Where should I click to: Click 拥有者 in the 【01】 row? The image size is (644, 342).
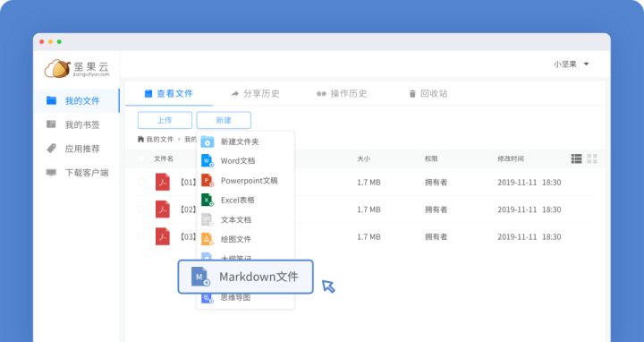tap(436, 182)
